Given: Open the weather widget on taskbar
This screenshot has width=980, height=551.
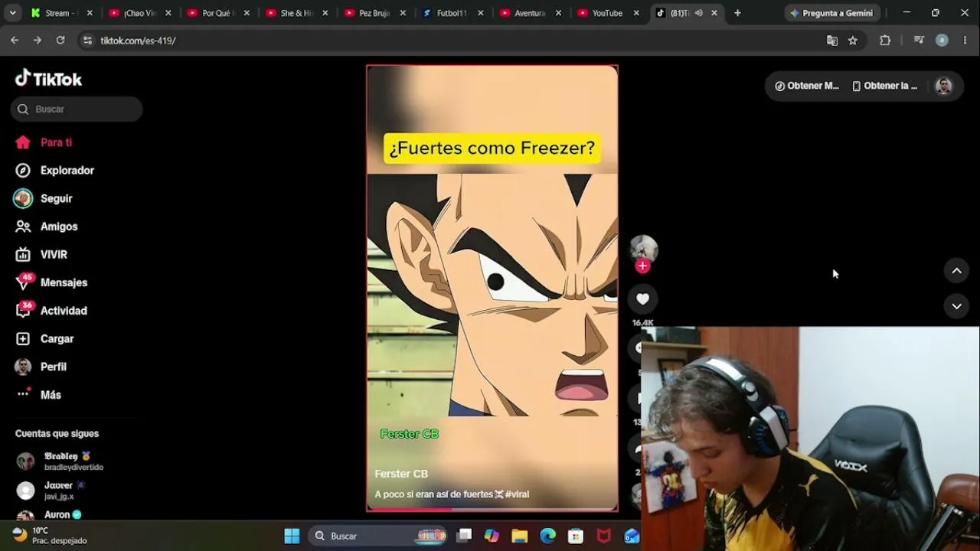Looking at the screenshot, I should (50, 536).
